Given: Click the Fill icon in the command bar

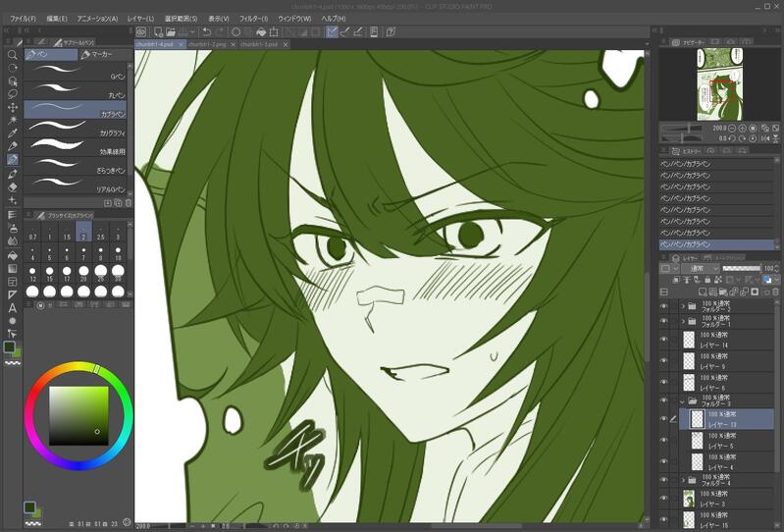Looking at the screenshot, I should coord(260,32).
